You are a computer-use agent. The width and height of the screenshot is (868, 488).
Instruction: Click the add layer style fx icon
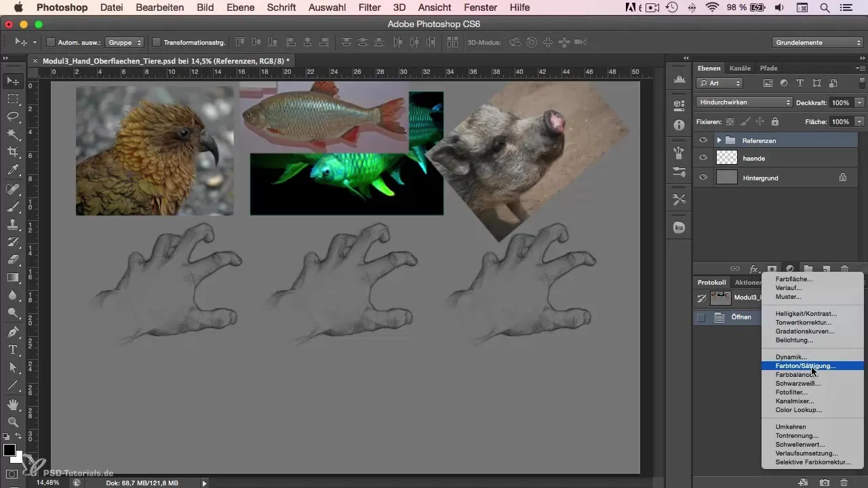pyautogui.click(x=753, y=268)
